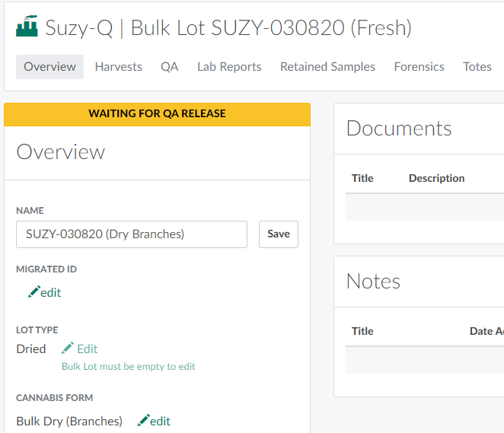Select the Retained Samples tab

(x=327, y=67)
